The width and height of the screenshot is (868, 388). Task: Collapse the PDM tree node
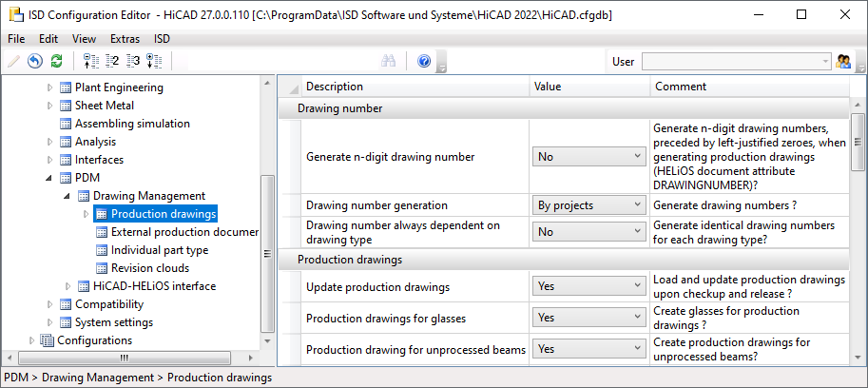point(49,178)
